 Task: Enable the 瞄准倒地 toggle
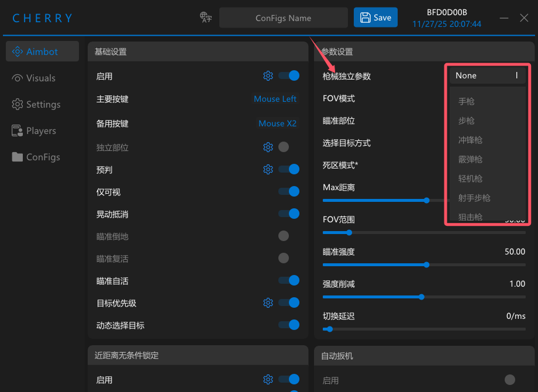click(x=284, y=236)
